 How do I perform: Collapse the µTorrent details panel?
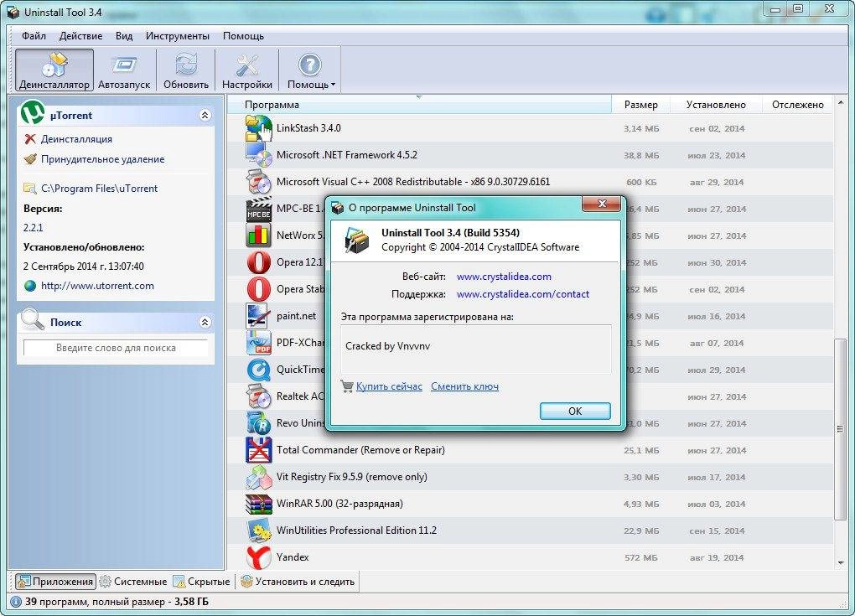[205, 115]
